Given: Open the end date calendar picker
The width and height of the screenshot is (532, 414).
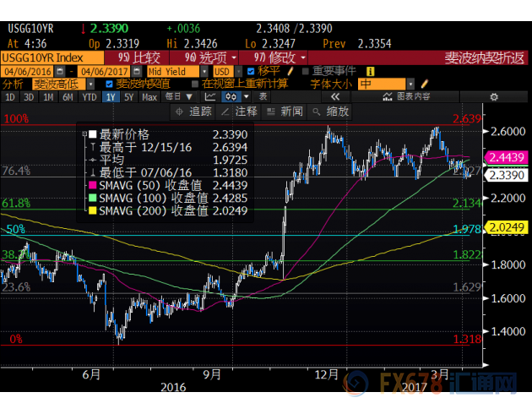Looking at the screenshot, I should [x=137, y=72].
